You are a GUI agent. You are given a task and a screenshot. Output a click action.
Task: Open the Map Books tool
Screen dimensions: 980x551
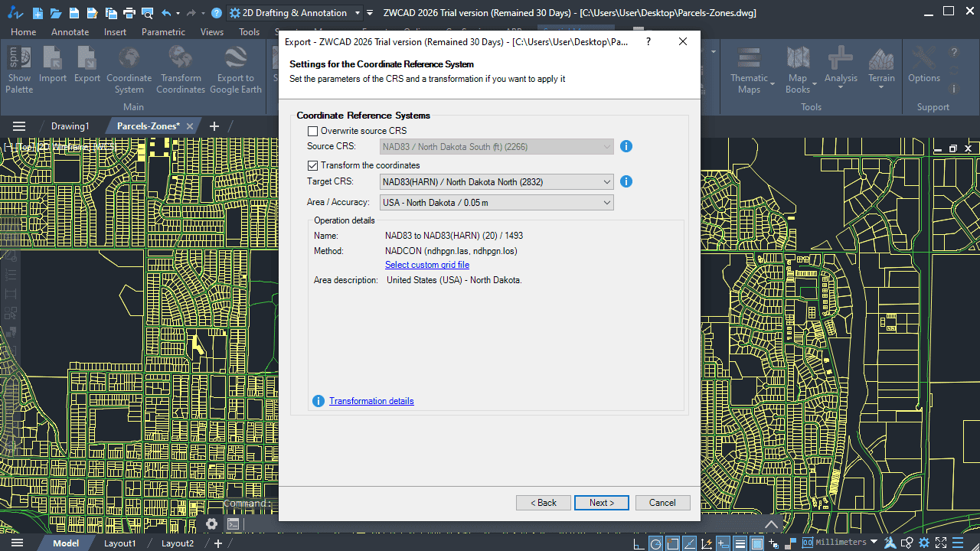[x=798, y=69]
